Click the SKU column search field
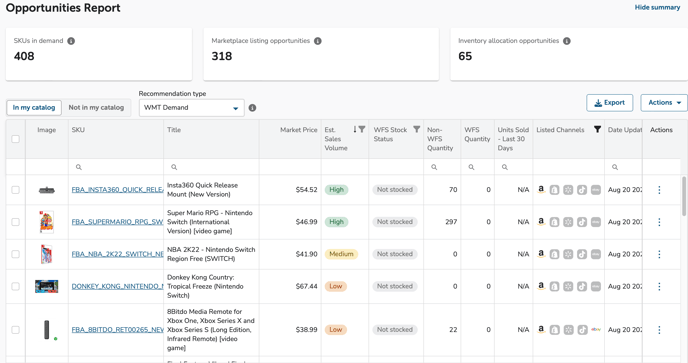The height and width of the screenshot is (363, 688). tap(116, 167)
